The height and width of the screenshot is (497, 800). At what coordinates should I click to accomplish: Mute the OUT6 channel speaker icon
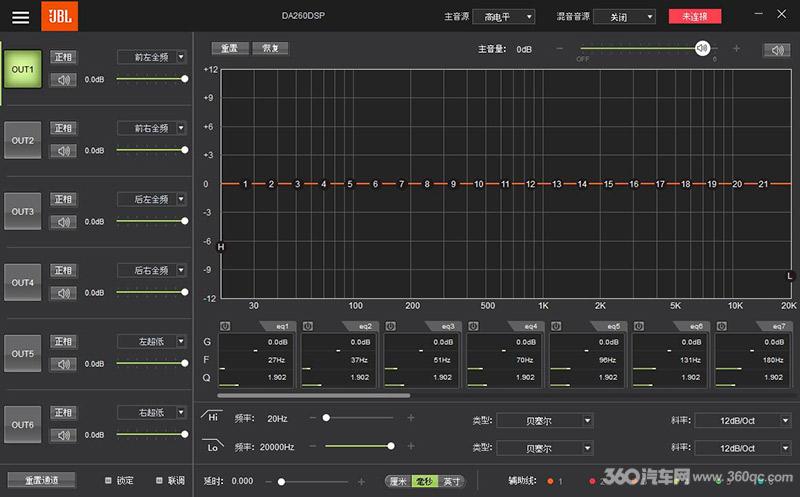(x=63, y=435)
